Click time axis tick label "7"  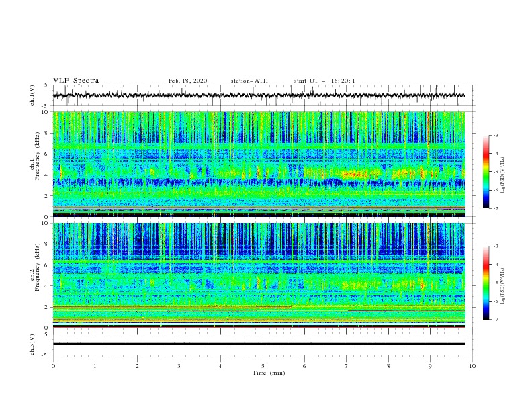coord(347,366)
